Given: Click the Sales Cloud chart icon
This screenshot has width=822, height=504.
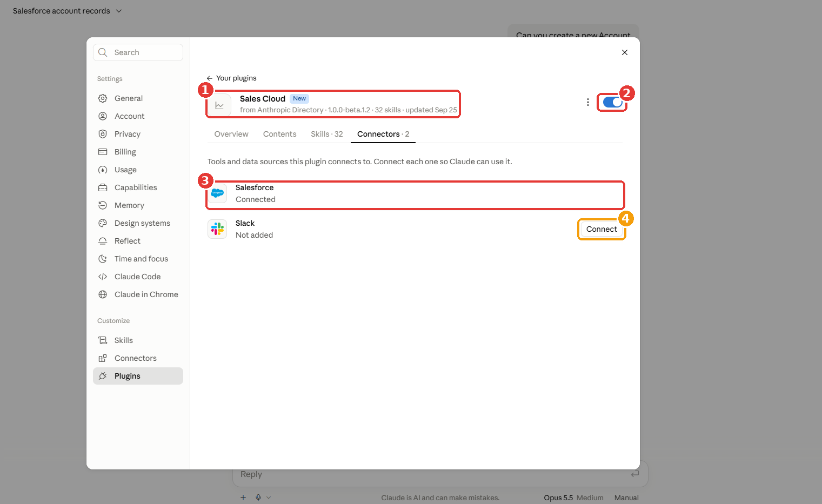Looking at the screenshot, I should pos(219,105).
